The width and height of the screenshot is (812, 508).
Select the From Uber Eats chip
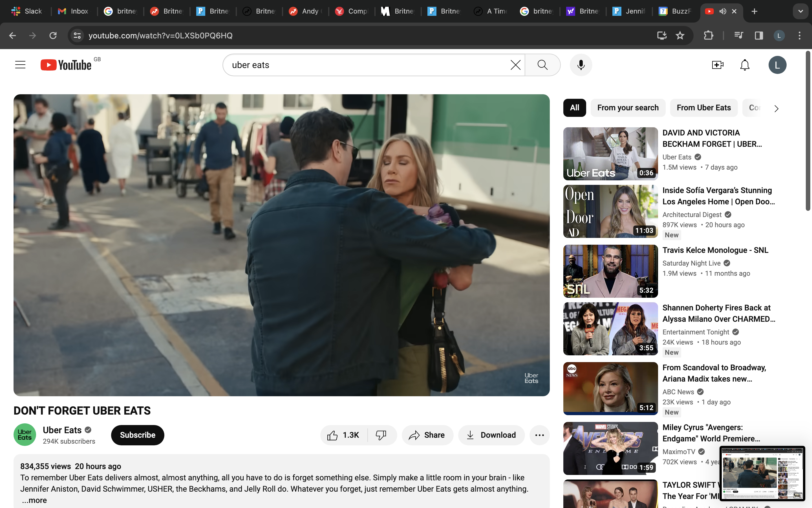click(x=704, y=108)
